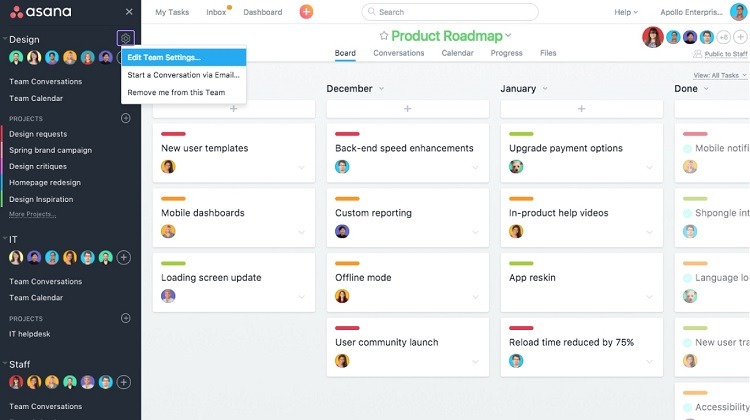Open the Product Roadmap title dropdown
Viewport: 750px width, 420px height.
508,36
